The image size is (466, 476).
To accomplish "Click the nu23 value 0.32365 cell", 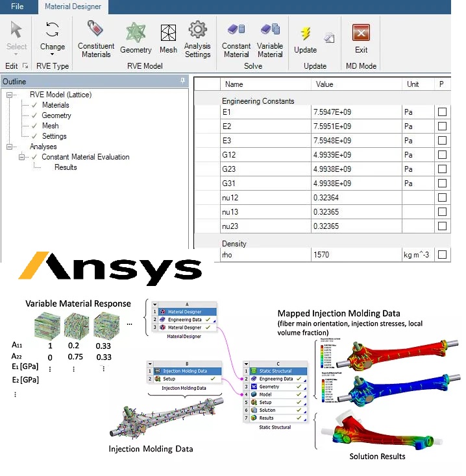I will (356, 226).
